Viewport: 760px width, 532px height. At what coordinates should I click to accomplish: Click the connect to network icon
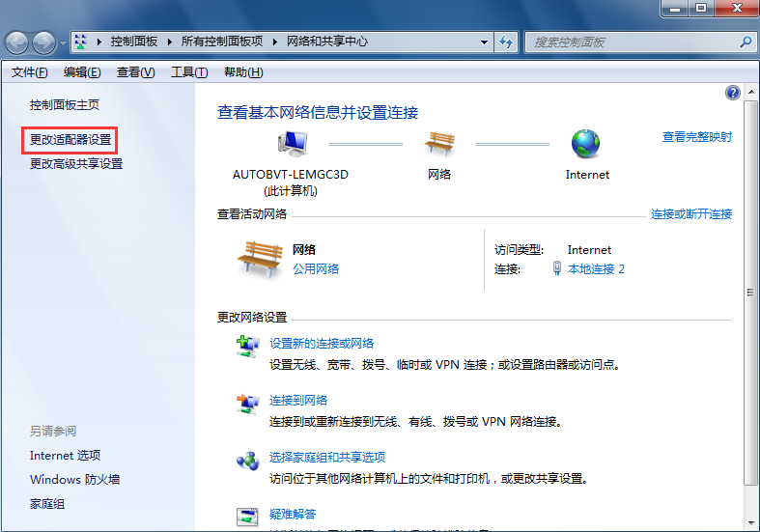point(247,404)
